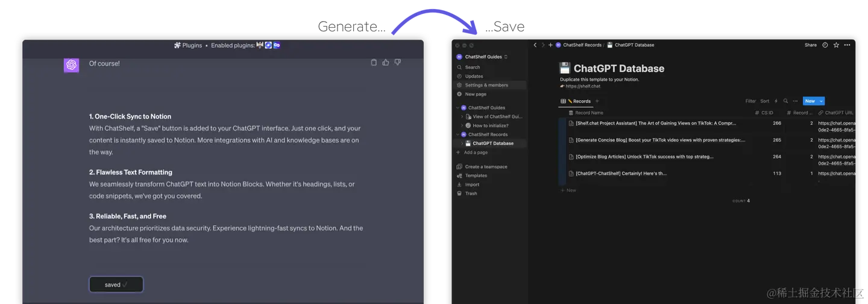The height and width of the screenshot is (304, 868).
Task: Go back with Notion's left arrow
Action: [535, 45]
